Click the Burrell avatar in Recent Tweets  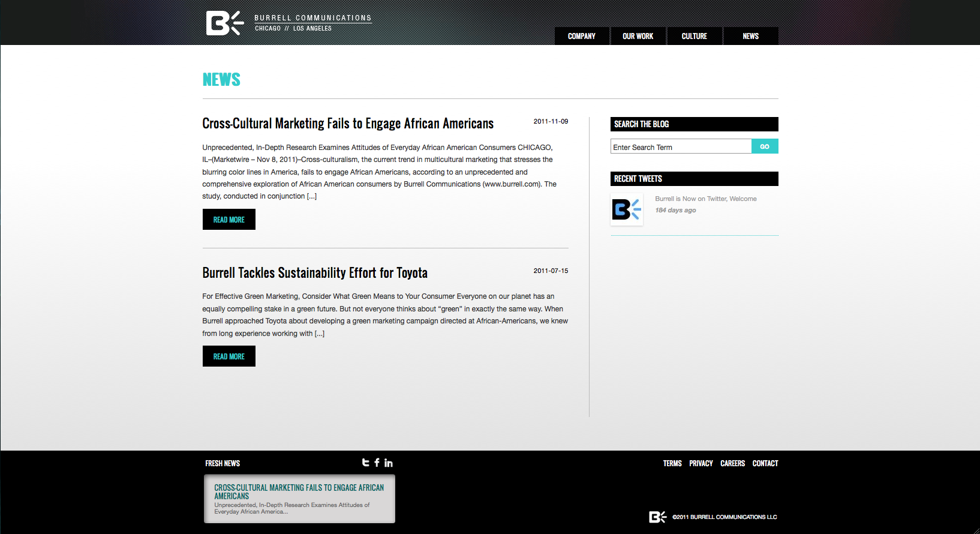(x=627, y=209)
